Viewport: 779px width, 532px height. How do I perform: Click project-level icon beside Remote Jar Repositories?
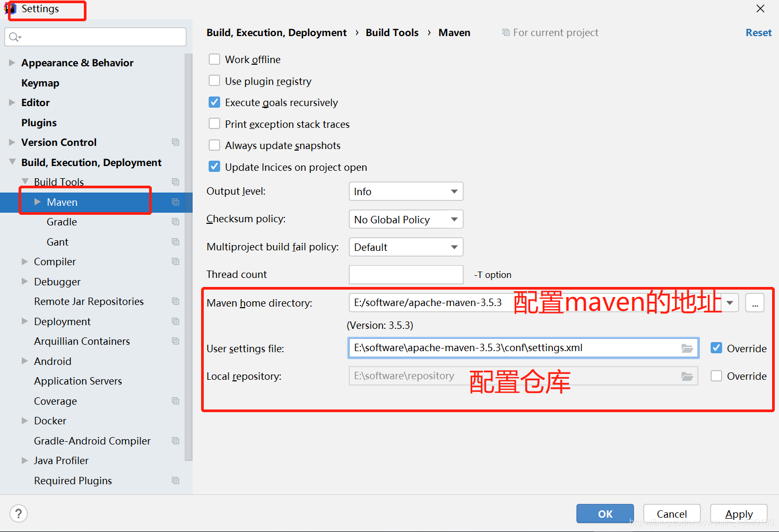pos(176,301)
